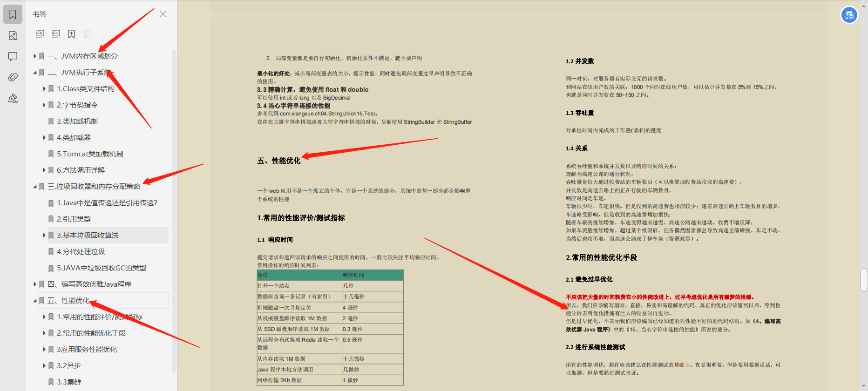Go to bookmark 一、JVM内存区域划分
The image size is (868, 391).
(82, 56)
